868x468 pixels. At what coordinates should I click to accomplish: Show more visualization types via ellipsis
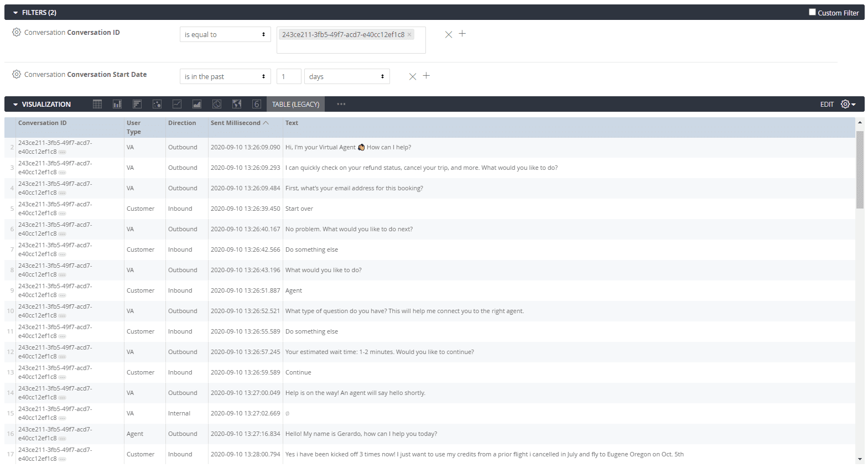pos(341,104)
